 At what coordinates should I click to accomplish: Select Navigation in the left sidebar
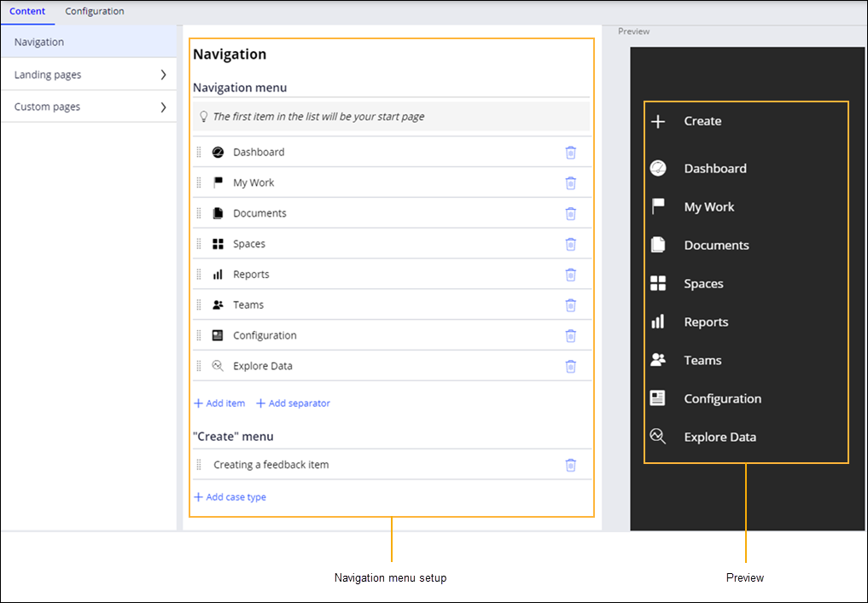pos(39,43)
